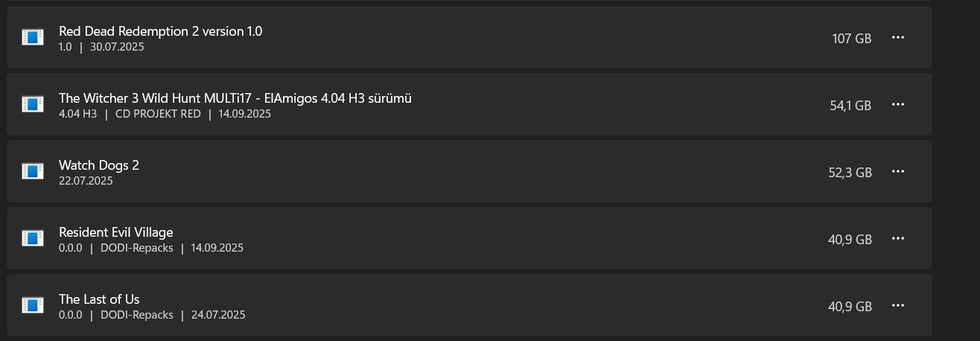Show more options for The Last of Us
Viewport: 980px width, 341px height.
tap(897, 305)
